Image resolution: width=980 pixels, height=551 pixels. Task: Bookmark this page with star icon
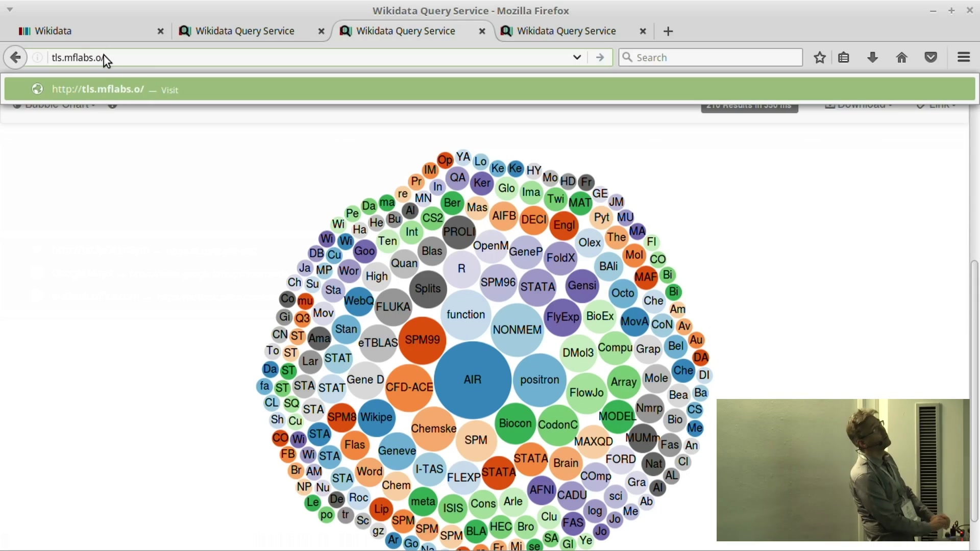[820, 57]
